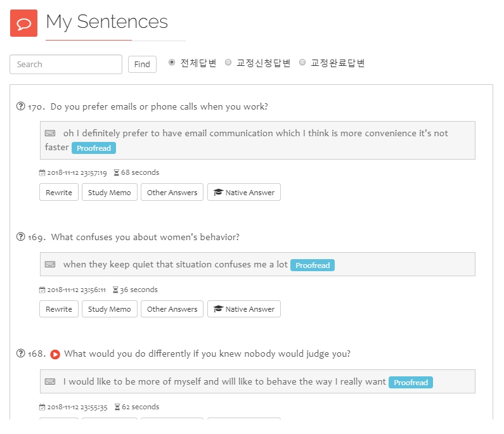Click the red speech bubble logo icon

coord(23,23)
